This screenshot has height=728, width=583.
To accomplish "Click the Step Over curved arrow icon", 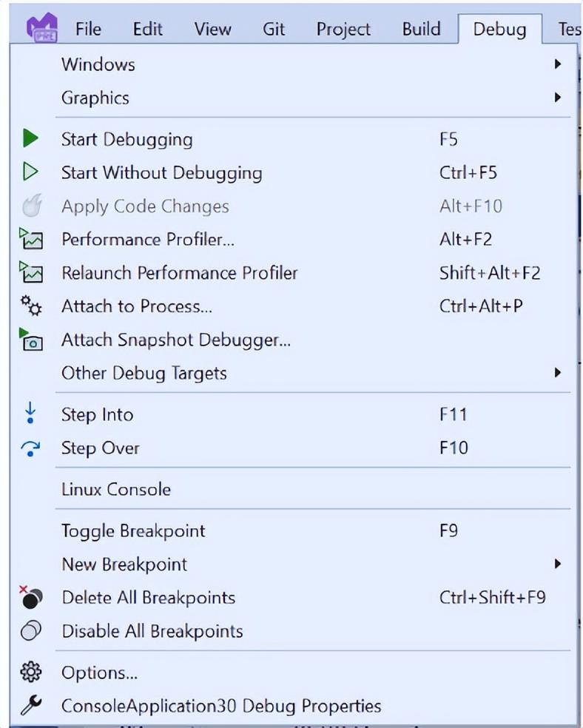I will pyautogui.click(x=30, y=448).
